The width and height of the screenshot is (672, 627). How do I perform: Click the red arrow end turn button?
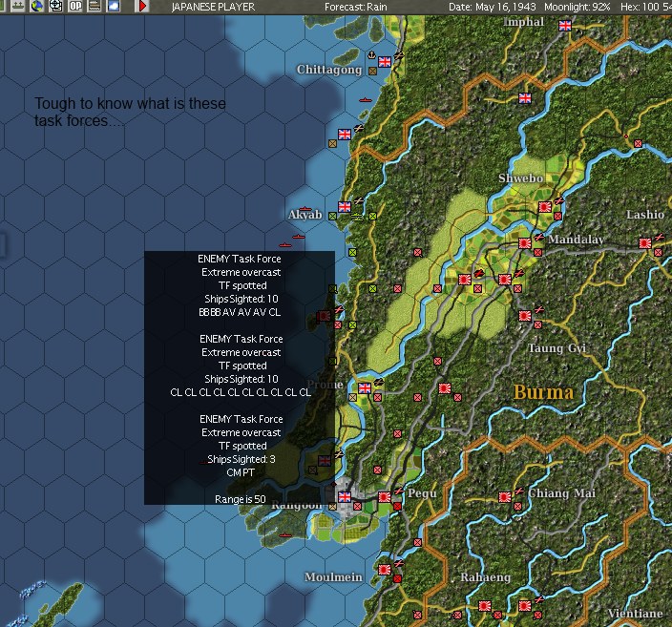[143, 6]
